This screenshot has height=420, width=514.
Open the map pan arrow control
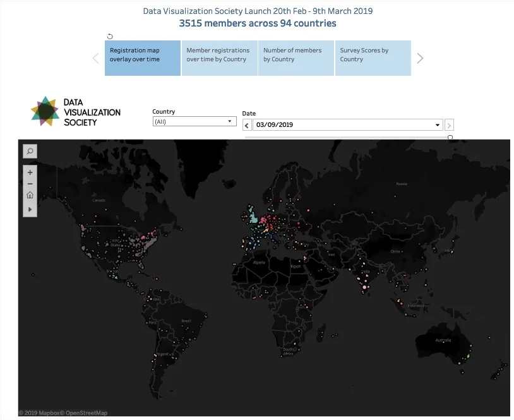click(29, 208)
